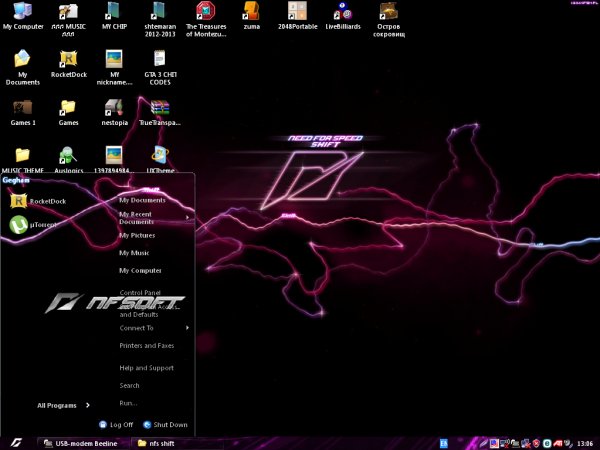Open Search from Start menu
This screenshot has height=450, width=600.
[x=129, y=385]
